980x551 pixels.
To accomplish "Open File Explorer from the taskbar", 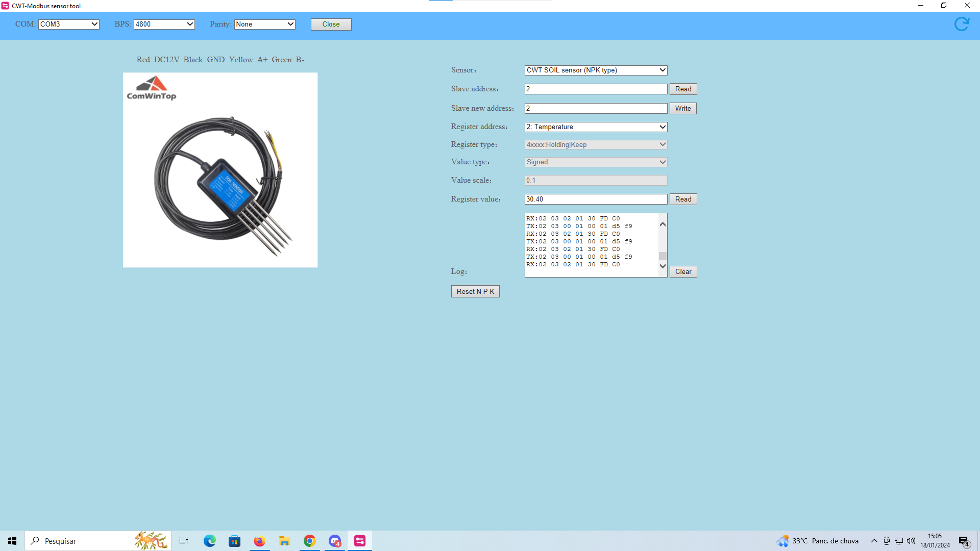I will [x=284, y=541].
